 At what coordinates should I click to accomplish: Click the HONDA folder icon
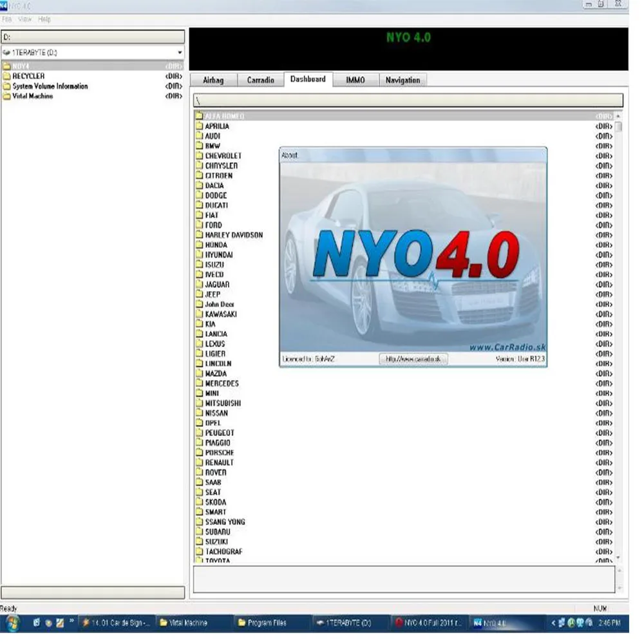pos(199,245)
